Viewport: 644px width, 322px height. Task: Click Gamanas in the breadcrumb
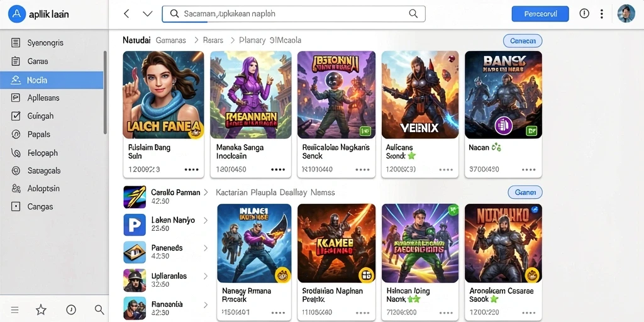[171, 40]
